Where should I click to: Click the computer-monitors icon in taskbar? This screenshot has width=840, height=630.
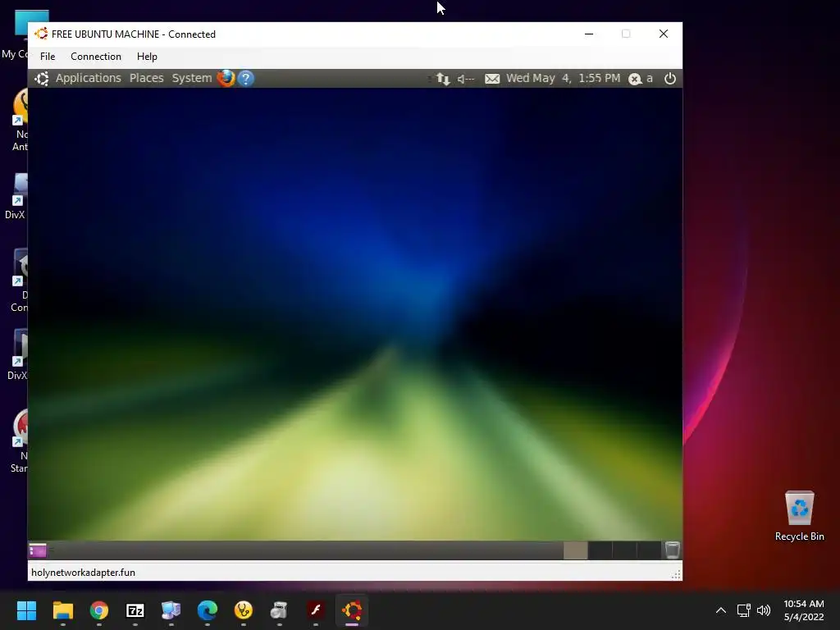point(171,610)
